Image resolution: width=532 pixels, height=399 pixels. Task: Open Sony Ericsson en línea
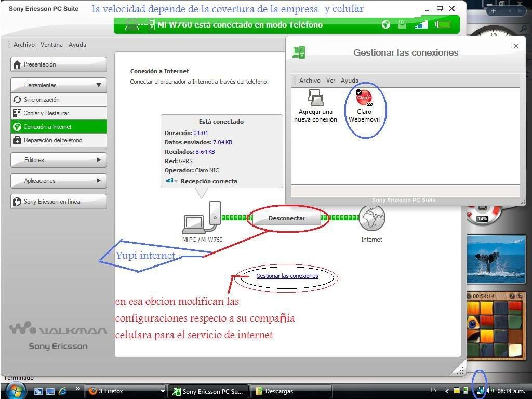(59, 202)
